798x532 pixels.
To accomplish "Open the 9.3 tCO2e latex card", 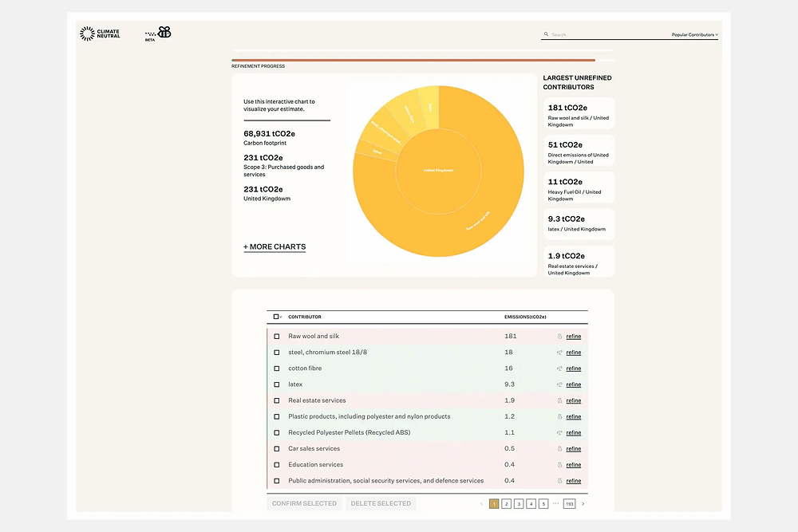I will [x=579, y=224].
